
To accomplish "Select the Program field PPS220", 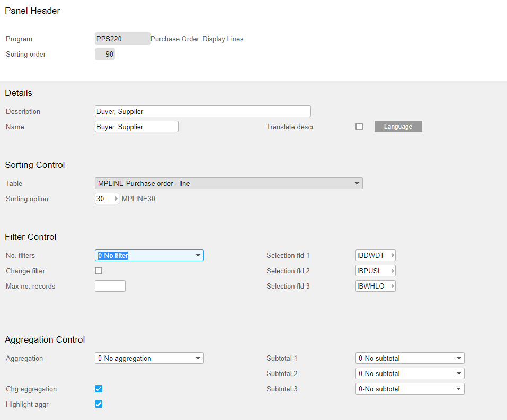I will coord(122,39).
